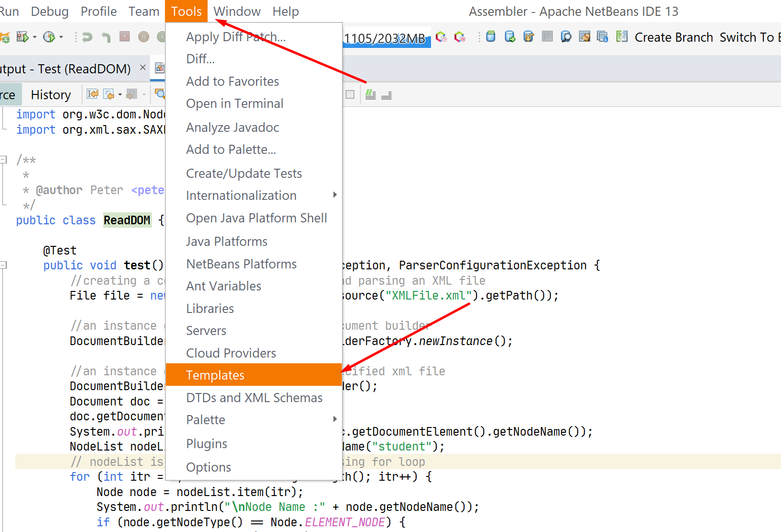Image resolution: width=781 pixels, height=532 pixels.
Task: Click the Pause debugger icon
Action: coord(143,36)
